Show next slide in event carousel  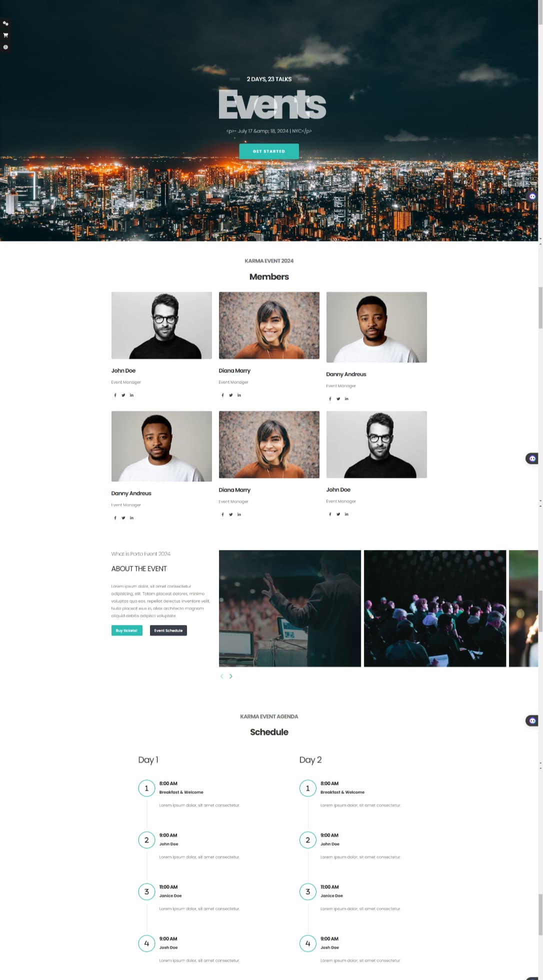pyautogui.click(x=231, y=676)
